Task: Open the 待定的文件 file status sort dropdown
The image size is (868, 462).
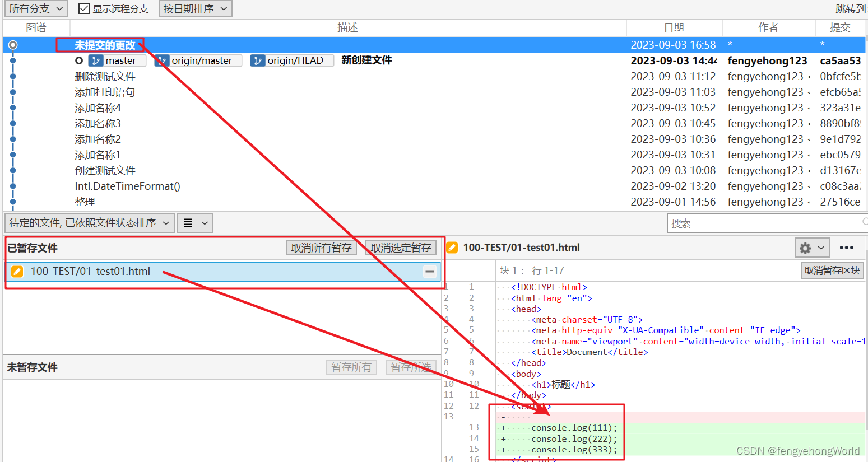Action: pos(90,223)
